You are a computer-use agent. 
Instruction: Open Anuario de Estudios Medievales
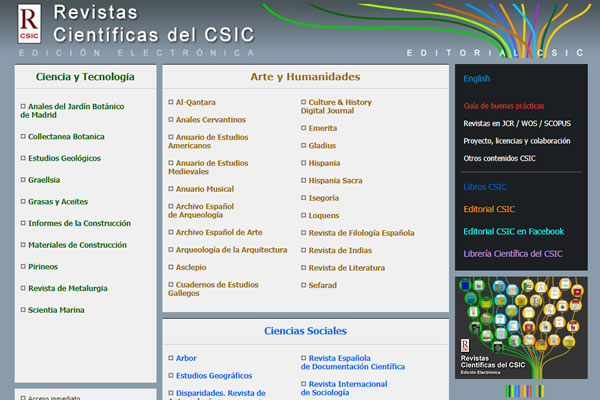[x=208, y=167]
